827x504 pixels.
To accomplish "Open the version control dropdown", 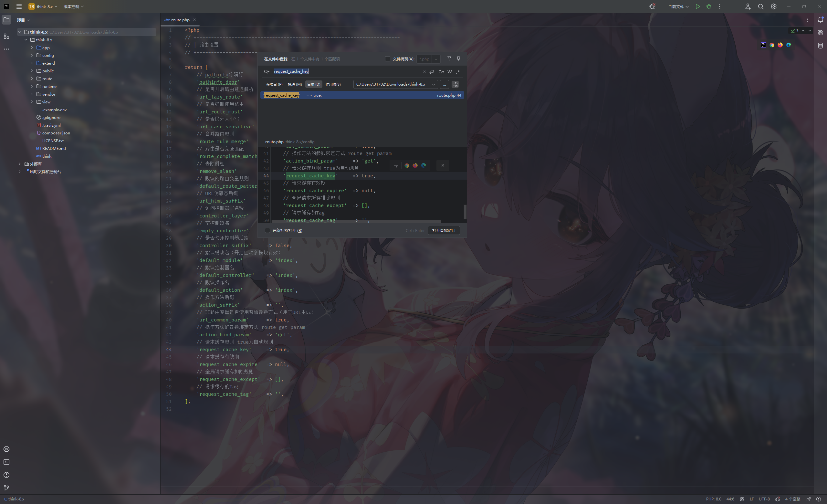I will click(x=74, y=6).
